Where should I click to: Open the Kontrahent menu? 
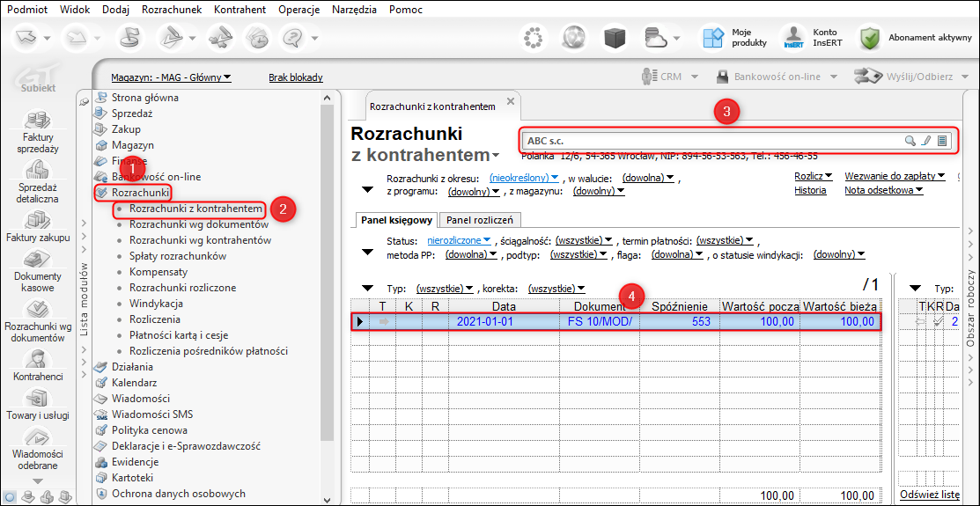(x=239, y=10)
